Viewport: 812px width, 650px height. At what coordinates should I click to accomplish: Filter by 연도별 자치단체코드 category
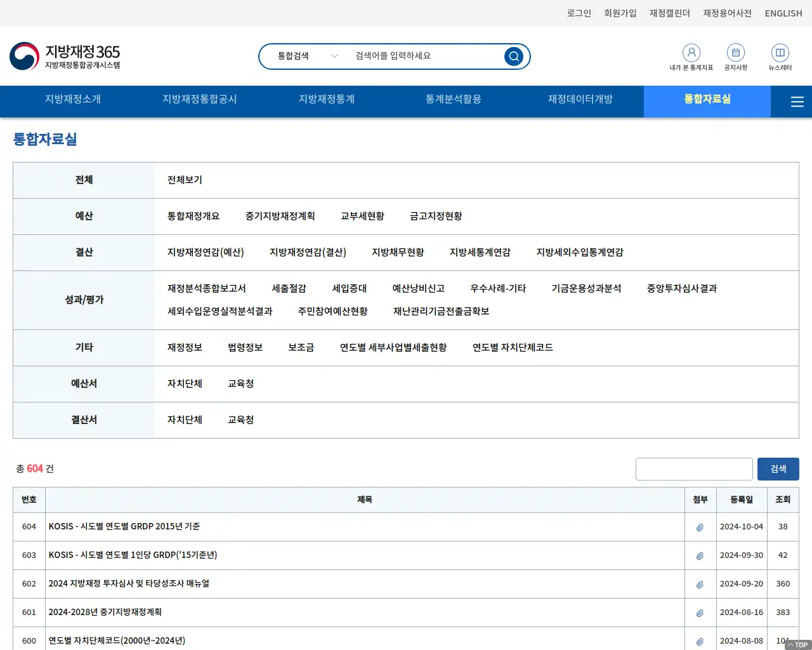click(x=513, y=348)
